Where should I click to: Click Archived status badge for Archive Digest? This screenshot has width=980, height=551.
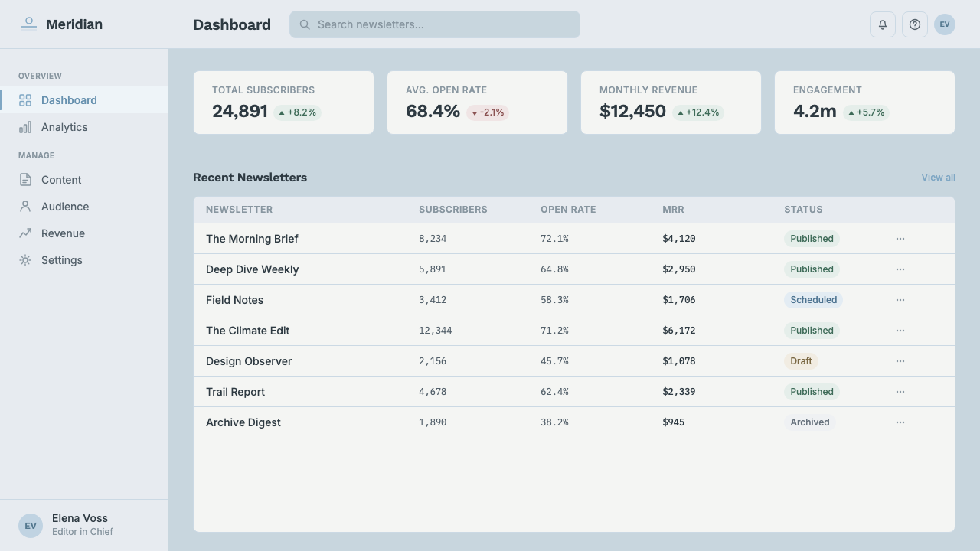tap(809, 422)
